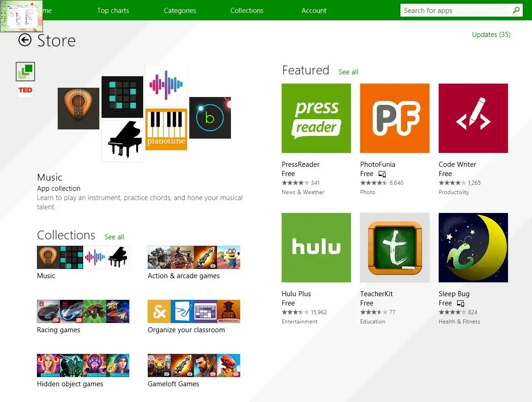Click PhotoFunia star rating 6,640
This screenshot has height=402, width=532.
382,183
